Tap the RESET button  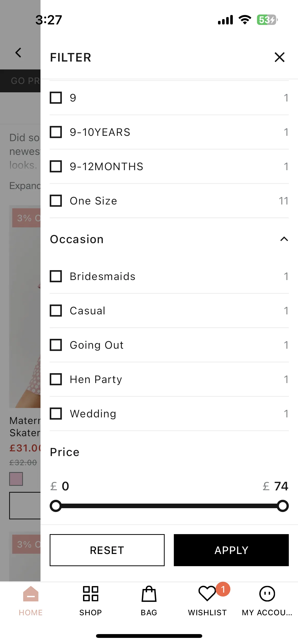[107, 550]
